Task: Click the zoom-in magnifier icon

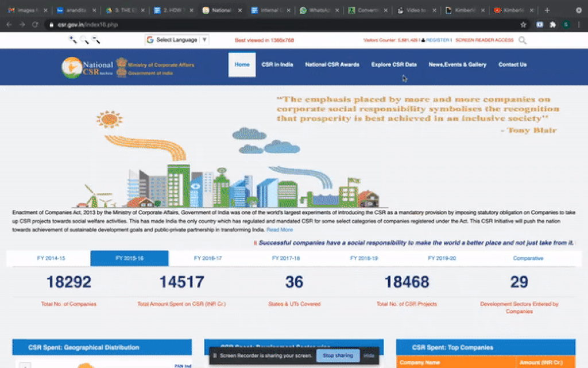Action: click(73, 40)
